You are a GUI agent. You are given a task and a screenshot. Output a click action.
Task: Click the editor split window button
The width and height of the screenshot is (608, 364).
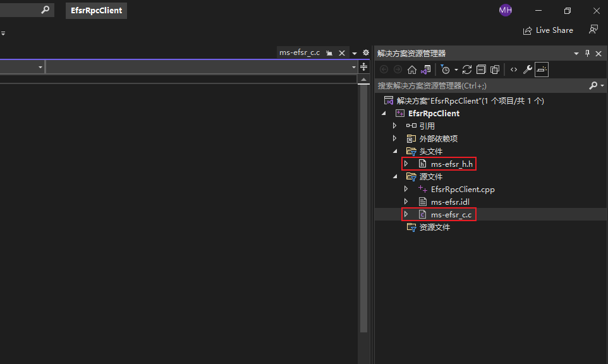click(363, 67)
